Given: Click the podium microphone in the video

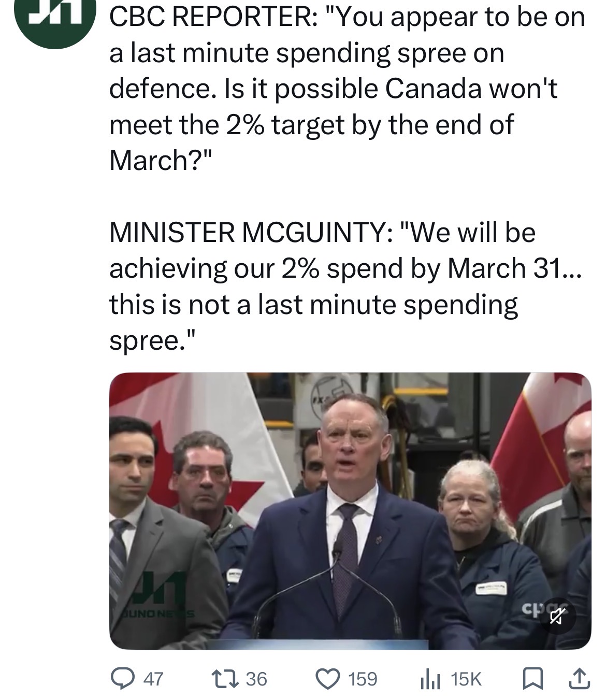Looking at the screenshot, I should [338, 550].
